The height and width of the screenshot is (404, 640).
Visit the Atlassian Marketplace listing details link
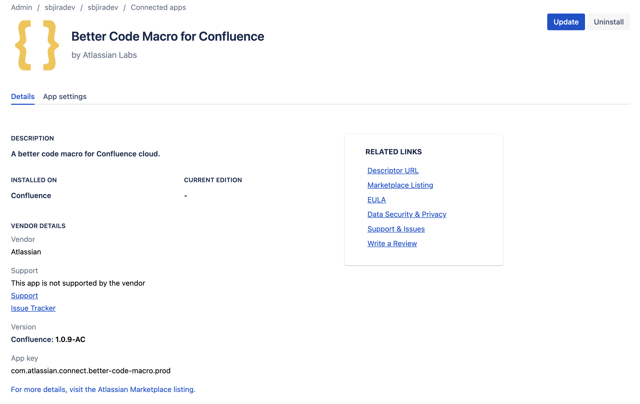tap(103, 389)
